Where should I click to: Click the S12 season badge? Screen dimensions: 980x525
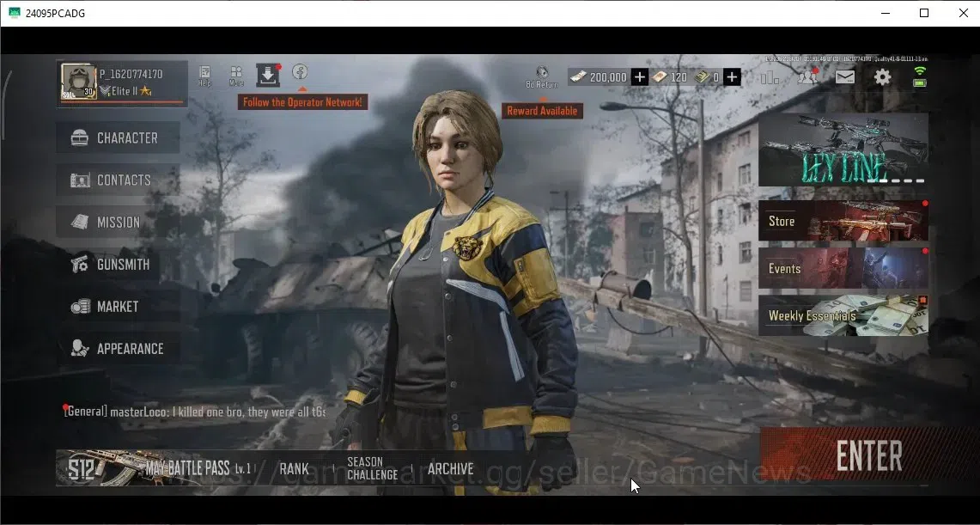click(82, 469)
